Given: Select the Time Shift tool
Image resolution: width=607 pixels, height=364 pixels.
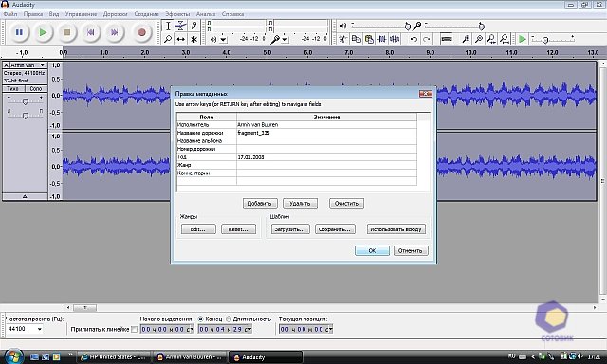Looking at the screenshot, I should point(181,39).
